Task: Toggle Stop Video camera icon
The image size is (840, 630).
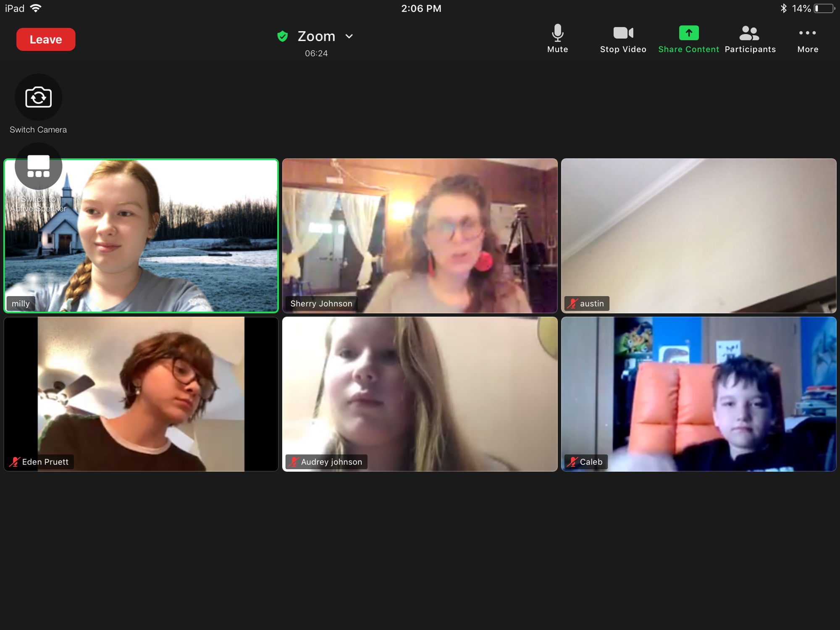Action: (623, 33)
